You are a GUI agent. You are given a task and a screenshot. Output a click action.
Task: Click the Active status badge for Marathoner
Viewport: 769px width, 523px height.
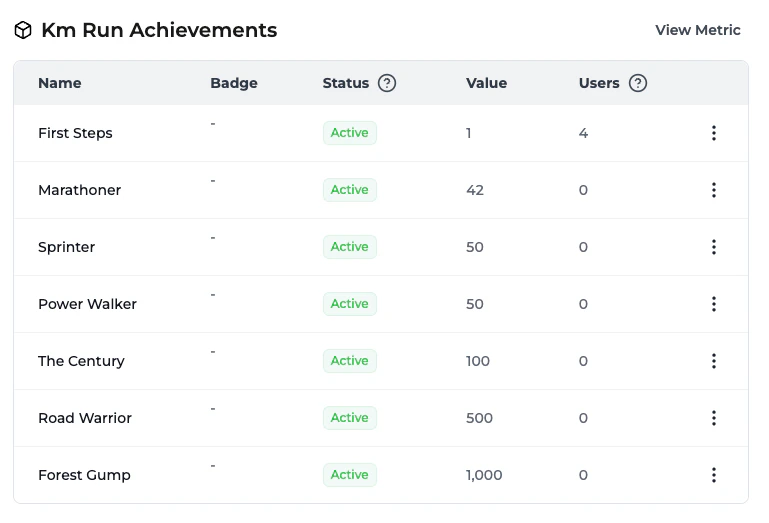(349, 190)
